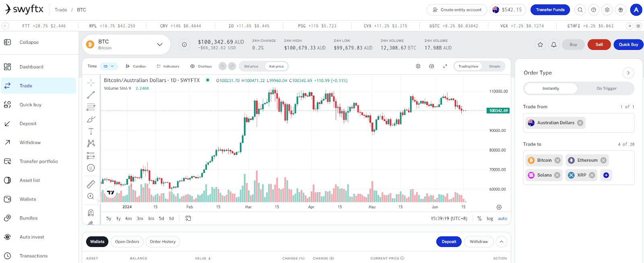
Task: Toggle log scale on chart
Action: click(489, 219)
